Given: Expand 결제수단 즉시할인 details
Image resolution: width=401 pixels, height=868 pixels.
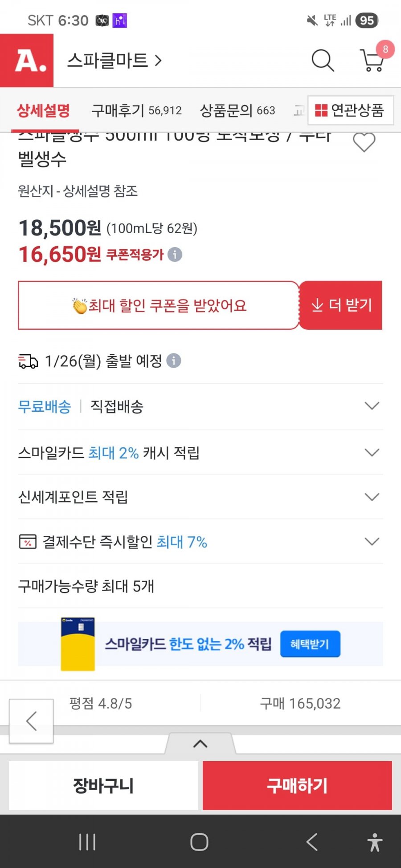Looking at the screenshot, I should (x=372, y=542).
